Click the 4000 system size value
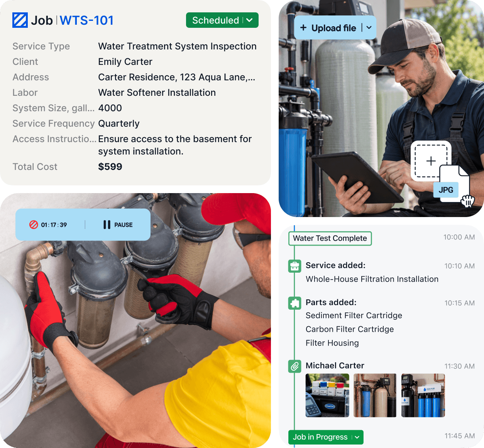 point(110,108)
